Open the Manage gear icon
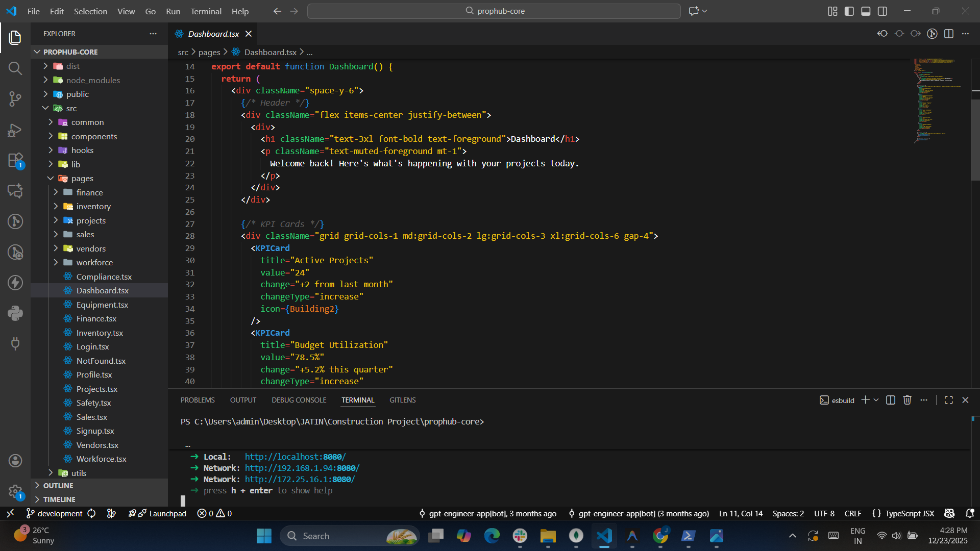This screenshot has width=980, height=551. tap(15, 491)
